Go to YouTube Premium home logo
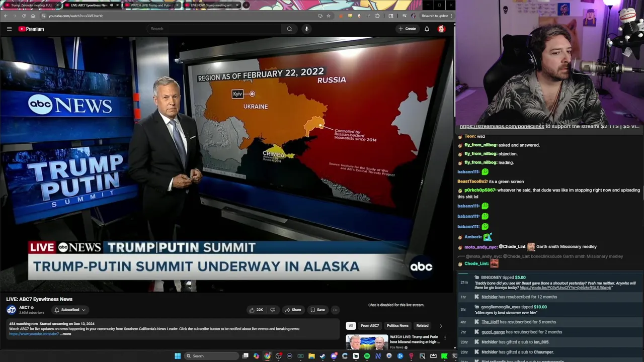 coord(31,29)
